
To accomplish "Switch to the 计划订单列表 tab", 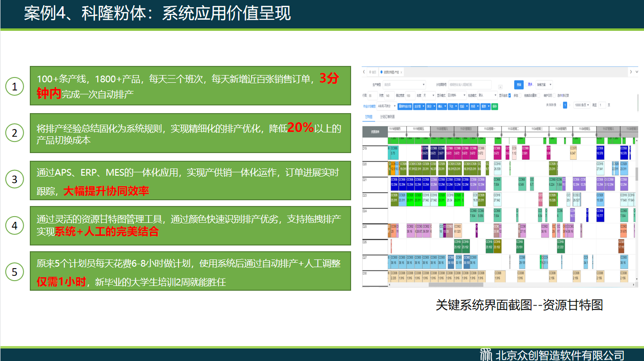I will coord(388,116).
